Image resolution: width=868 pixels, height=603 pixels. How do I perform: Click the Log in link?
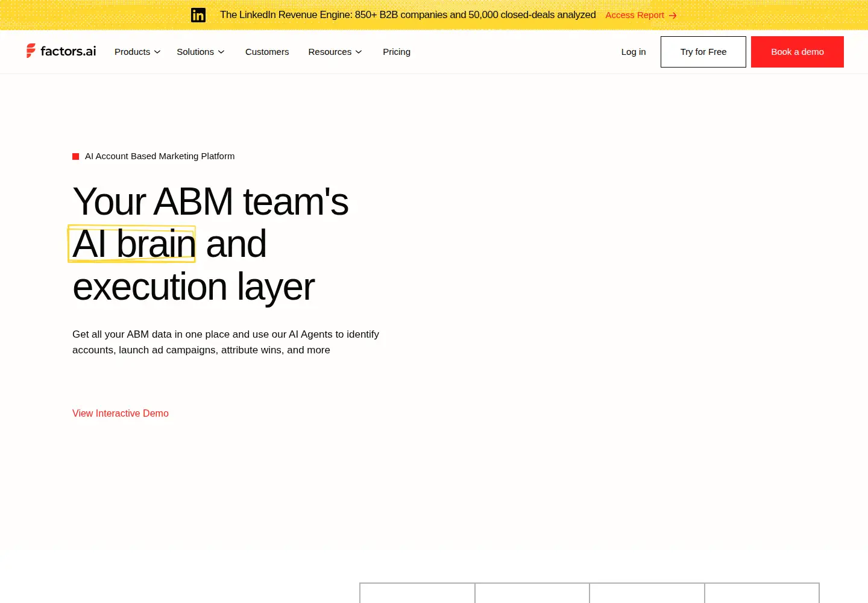coord(634,52)
